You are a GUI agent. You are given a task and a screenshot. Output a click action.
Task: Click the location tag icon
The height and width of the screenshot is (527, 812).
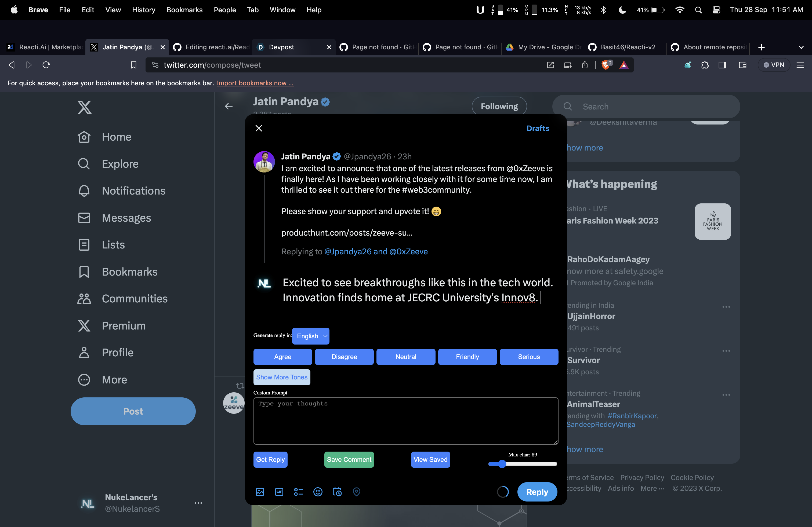[356, 492]
